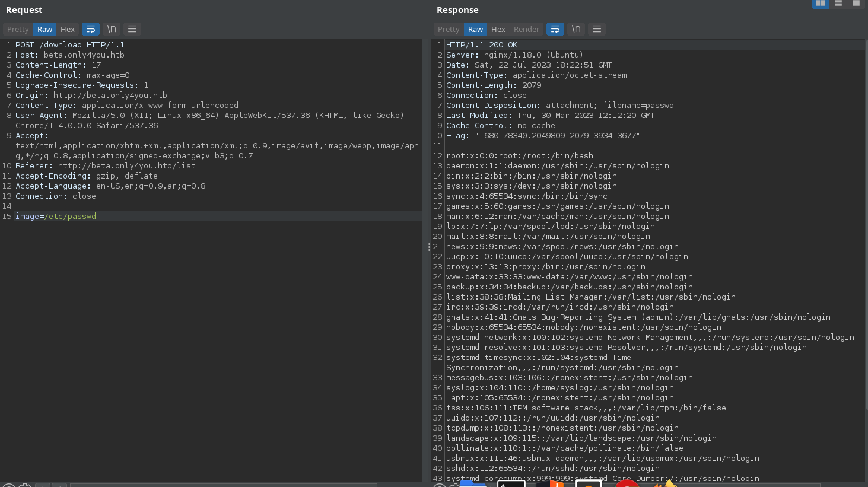Viewport: 868px width, 487px height.
Task: Click the 'usbmux:x:111:46:usbmux daemon' entry
Action: (603, 458)
